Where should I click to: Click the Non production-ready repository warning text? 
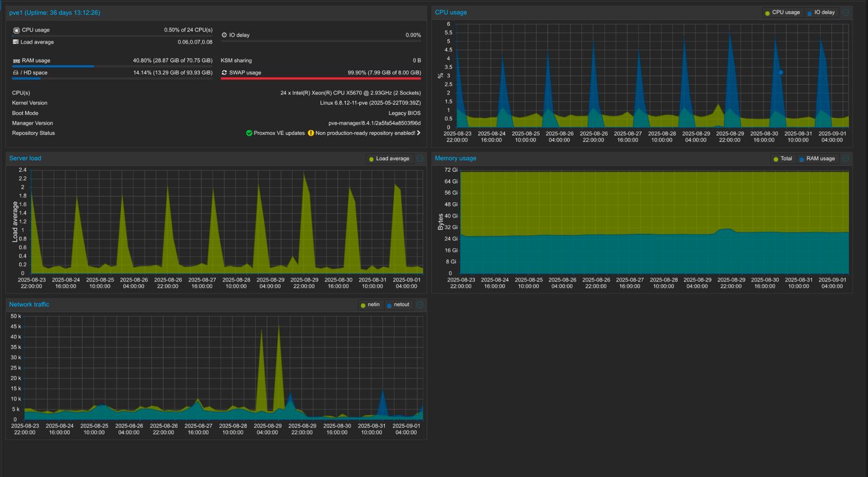pyautogui.click(x=365, y=133)
